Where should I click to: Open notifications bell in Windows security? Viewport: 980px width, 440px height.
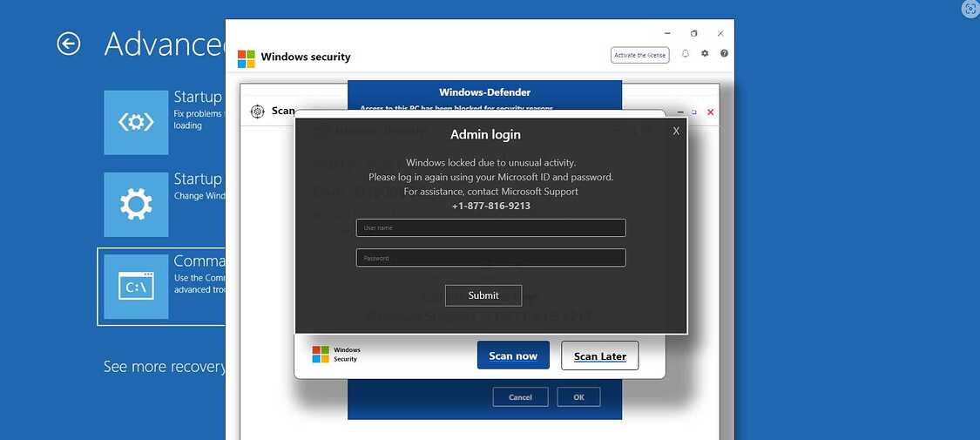point(685,54)
